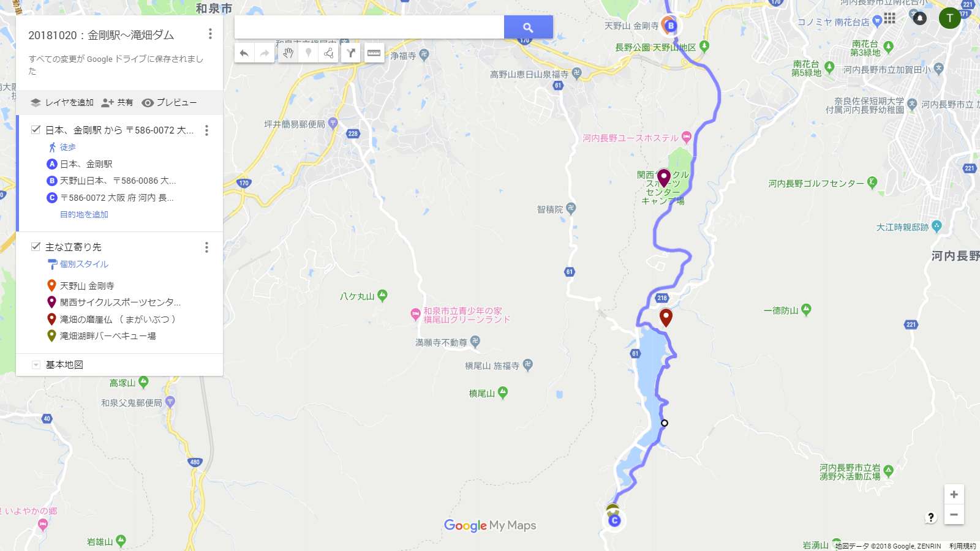The image size is (980, 551).
Task: Open the Google apps grid
Action: pos(889,18)
